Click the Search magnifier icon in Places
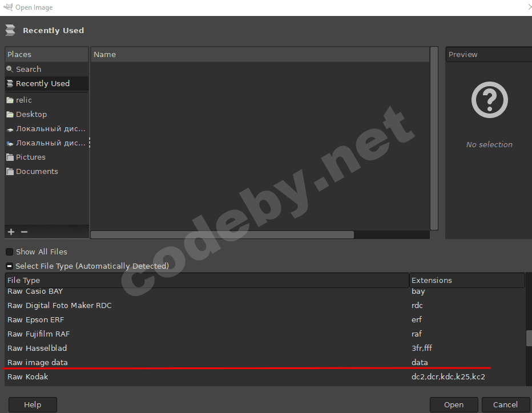Viewport: 532px width, 413px height. click(10, 69)
